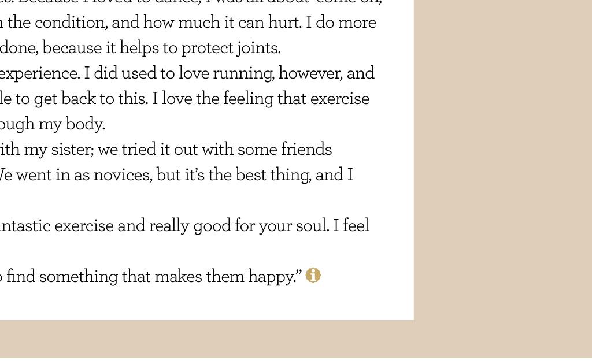Click the gold info icon after "happy."

tap(313, 276)
